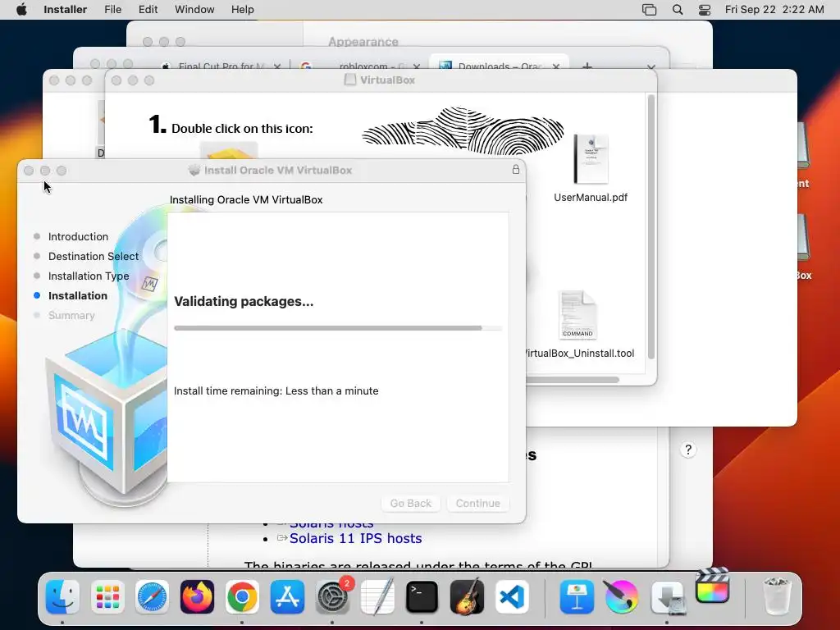Add a new browser tab
The height and width of the screenshot is (630, 840).
(x=587, y=66)
